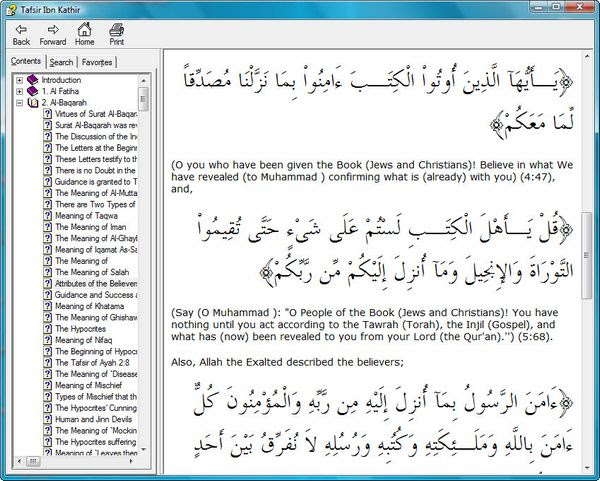Collapse the 2. Al-Baqarah node
The width and height of the screenshot is (600, 481).
20,103
